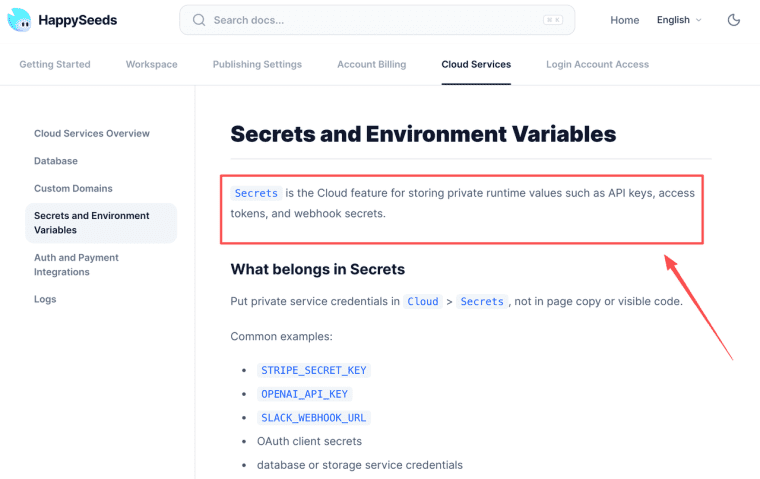The width and height of the screenshot is (760, 479).
Task: Select Secrets and Environment Variables sidebar item
Action: coord(101,223)
